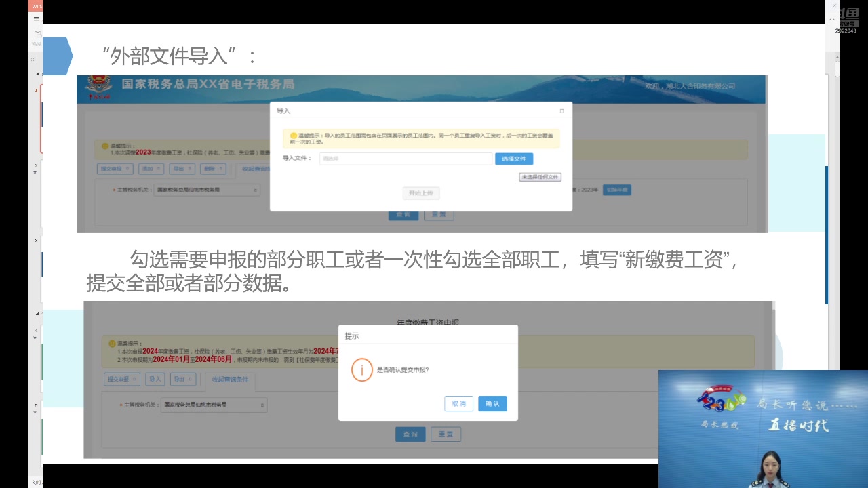Viewport: 868px width, 488px height.
Task: Click the 删除 dropdown button
Action: click(x=214, y=169)
